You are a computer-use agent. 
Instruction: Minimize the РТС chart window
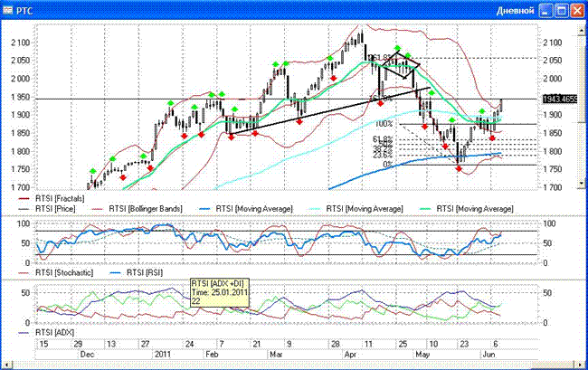(545, 11)
